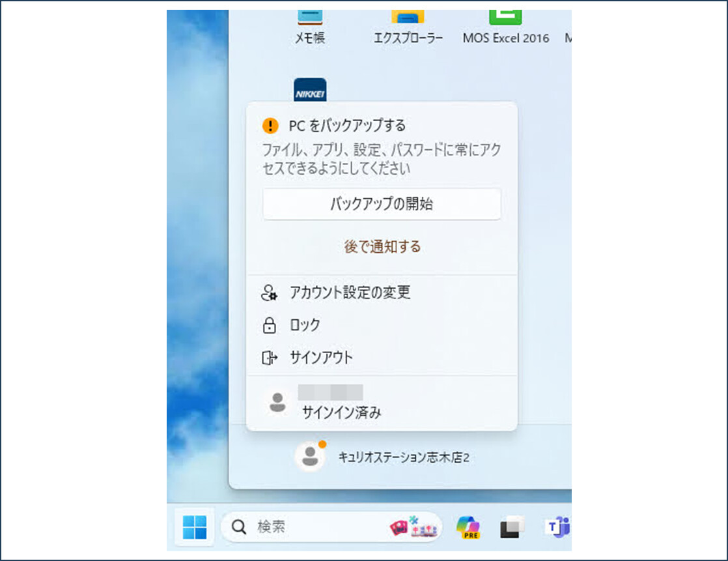Click the magnifying glass icon in the taskbar search
The image size is (728, 561).
coord(239,526)
